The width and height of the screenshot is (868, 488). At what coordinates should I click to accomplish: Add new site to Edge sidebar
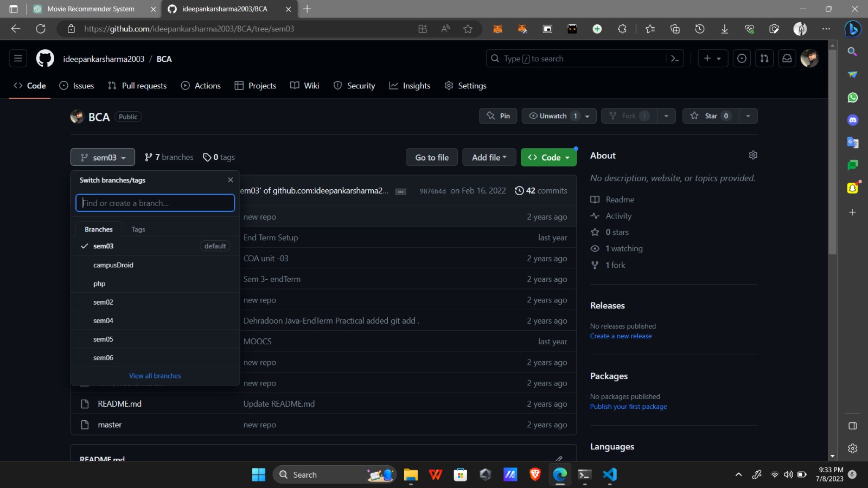pos(853,212)
